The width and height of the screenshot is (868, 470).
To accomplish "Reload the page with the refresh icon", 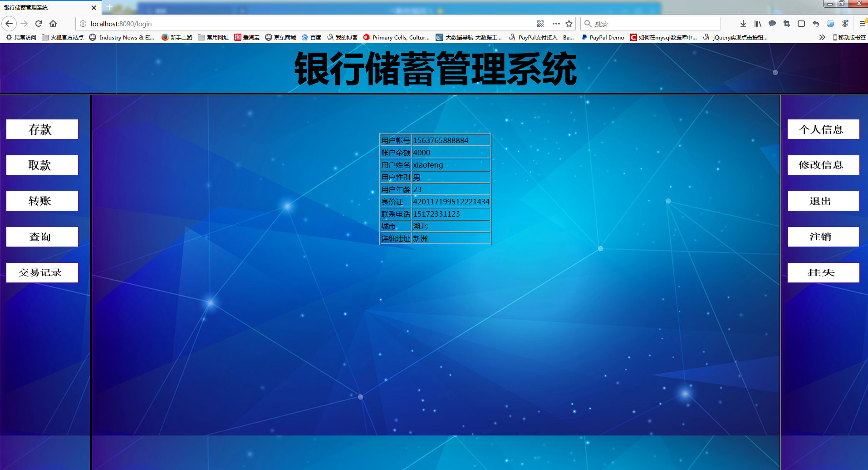I will pos(38,24).
